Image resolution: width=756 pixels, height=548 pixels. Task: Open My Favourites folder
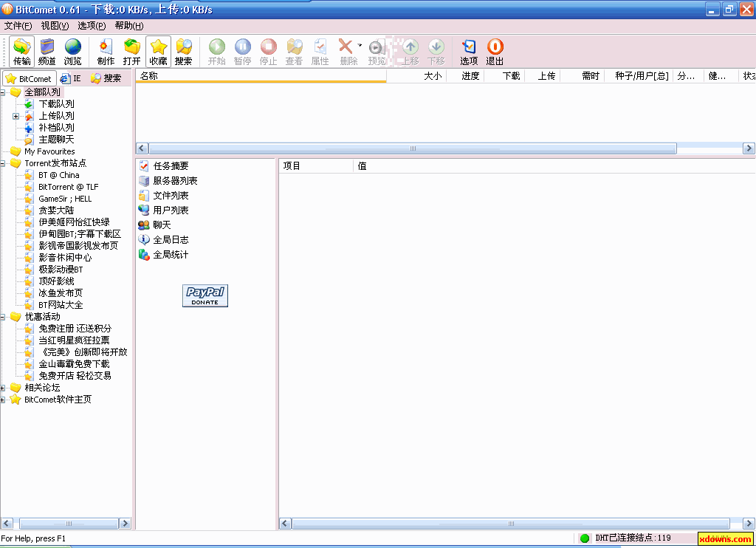[x=49, y=151]
